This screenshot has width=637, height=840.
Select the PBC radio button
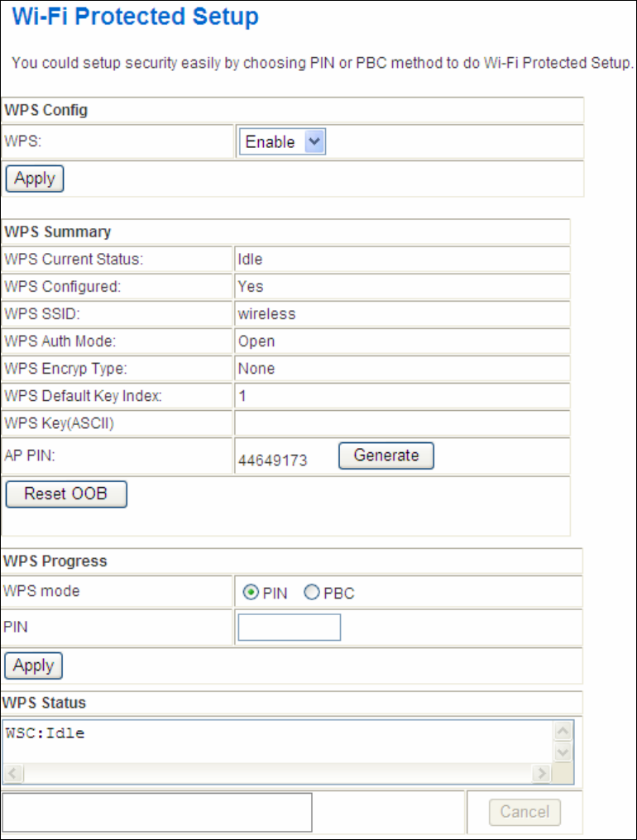[x=312, y=592]
